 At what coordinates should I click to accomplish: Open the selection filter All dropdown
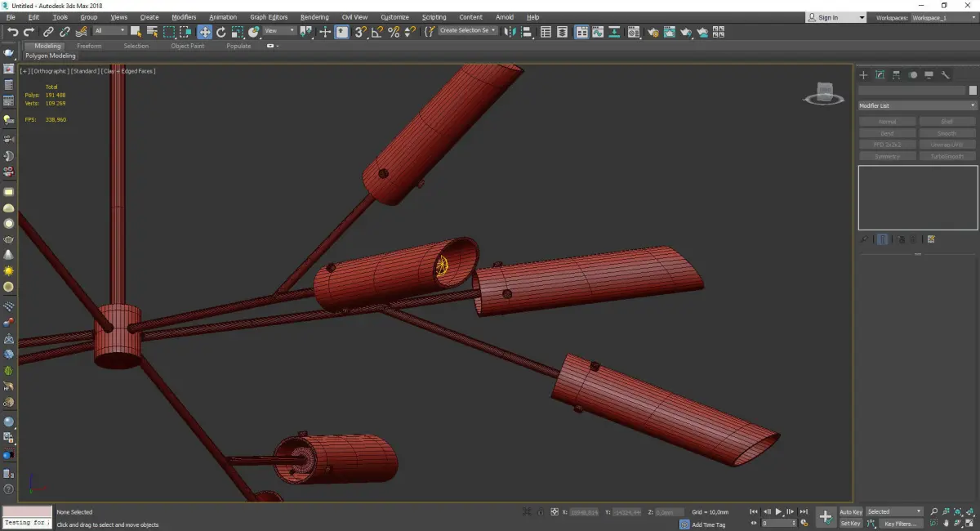pyautogui.click(x=109, y=31)
